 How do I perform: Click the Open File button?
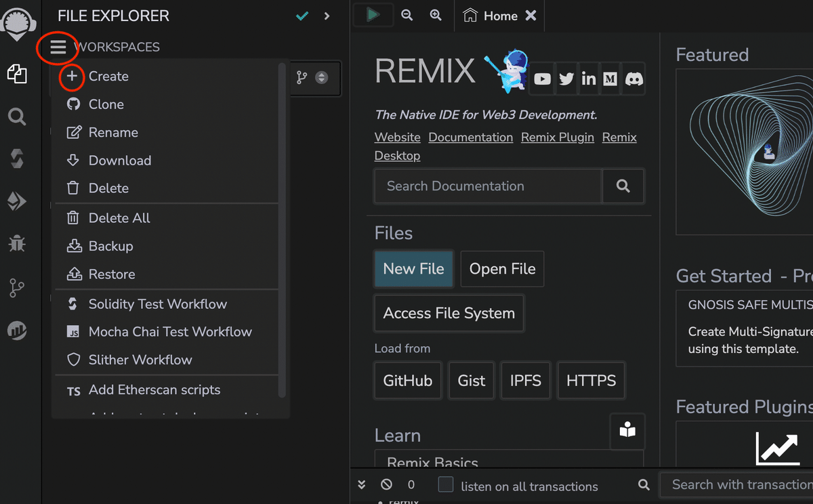pos(502,269)
